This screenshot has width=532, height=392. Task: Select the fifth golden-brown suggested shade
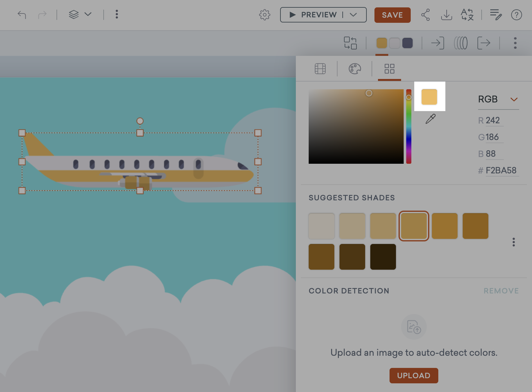pyautogui.click(x=445, y=226)
